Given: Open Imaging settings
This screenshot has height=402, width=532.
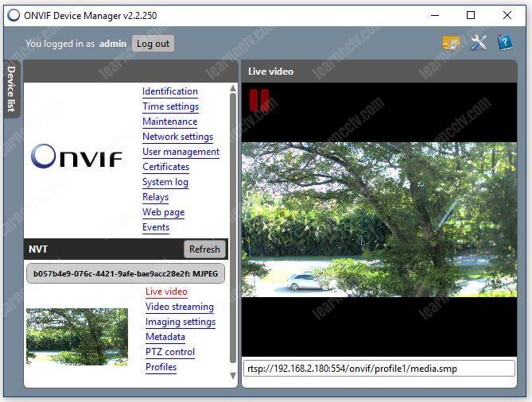Looking at the screenshot, I should (x=181, y=322).
